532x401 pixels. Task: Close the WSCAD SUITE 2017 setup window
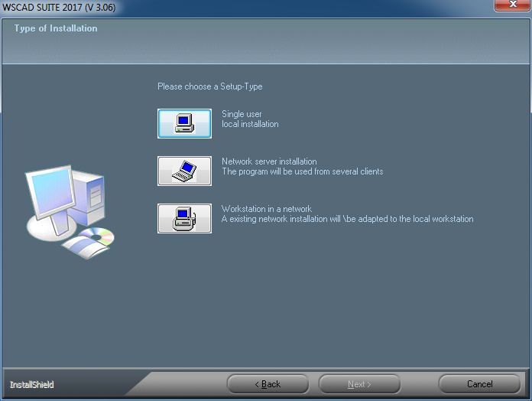click(513, 5)
